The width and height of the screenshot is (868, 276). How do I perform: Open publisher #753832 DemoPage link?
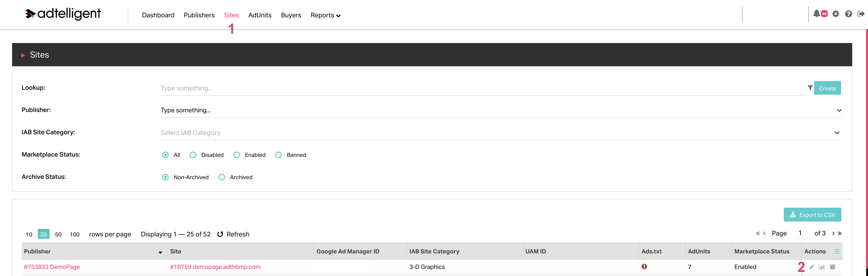tap(52, 267)
